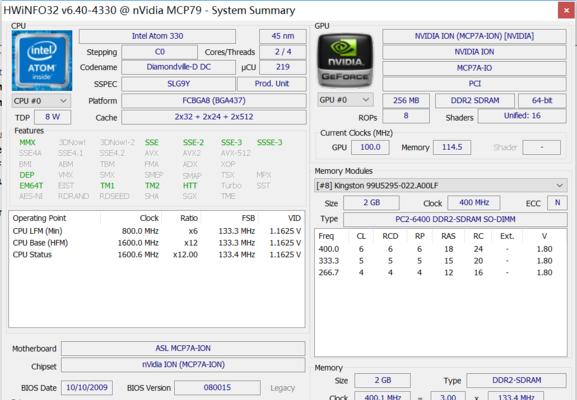
Task: Select the CPU Status row
Action: 157,255
